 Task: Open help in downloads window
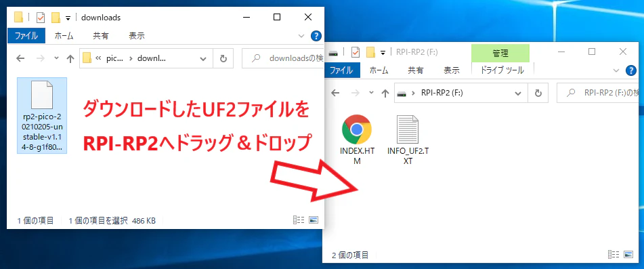[x=316, y=36]
